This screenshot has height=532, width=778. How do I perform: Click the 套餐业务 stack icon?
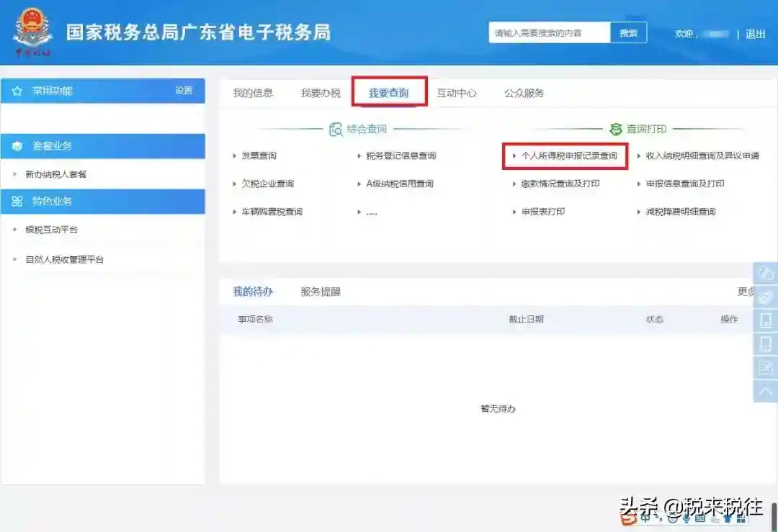(x=17, y=146)
